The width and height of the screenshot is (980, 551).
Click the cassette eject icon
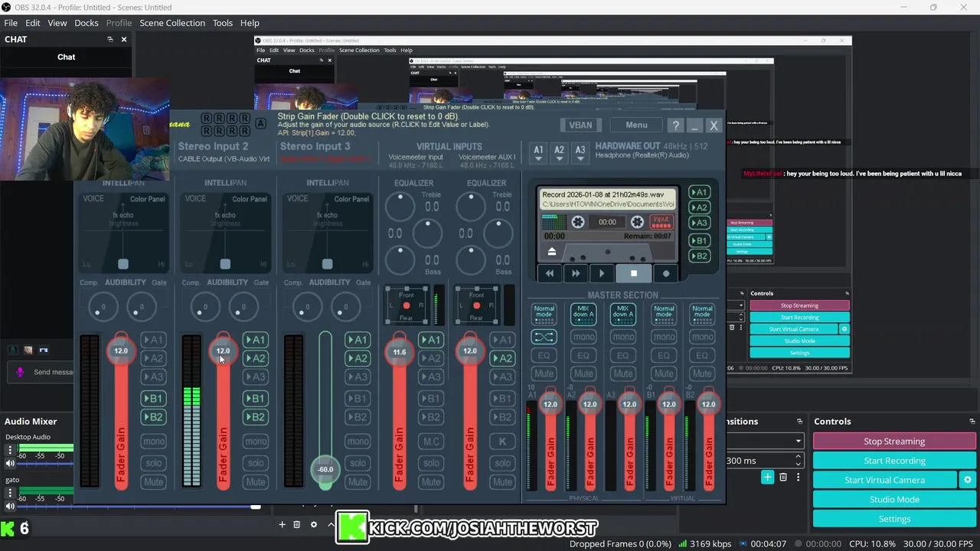(552, 252)
